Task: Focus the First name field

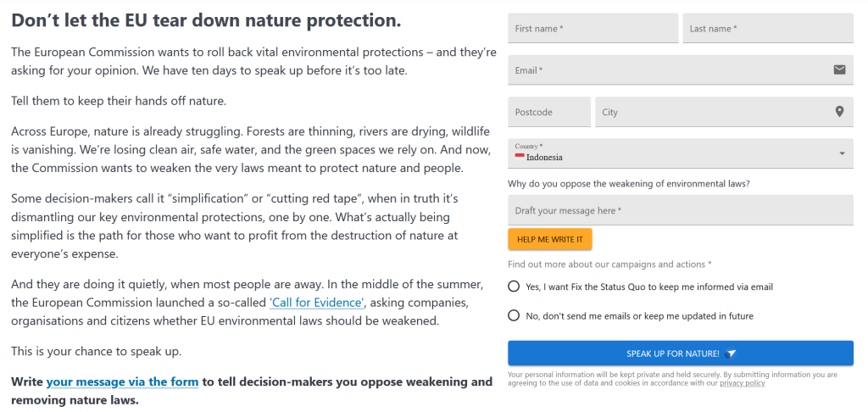Action: click(593, 29)
